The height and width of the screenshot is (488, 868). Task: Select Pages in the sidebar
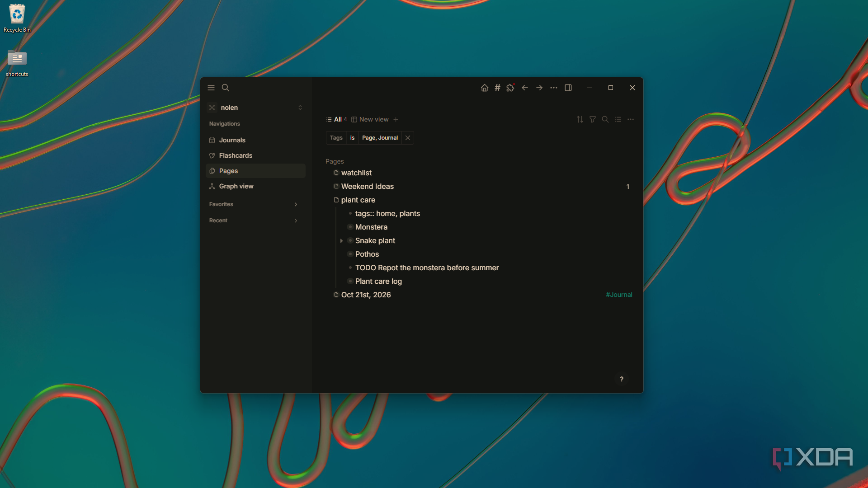tap(256, 171)
